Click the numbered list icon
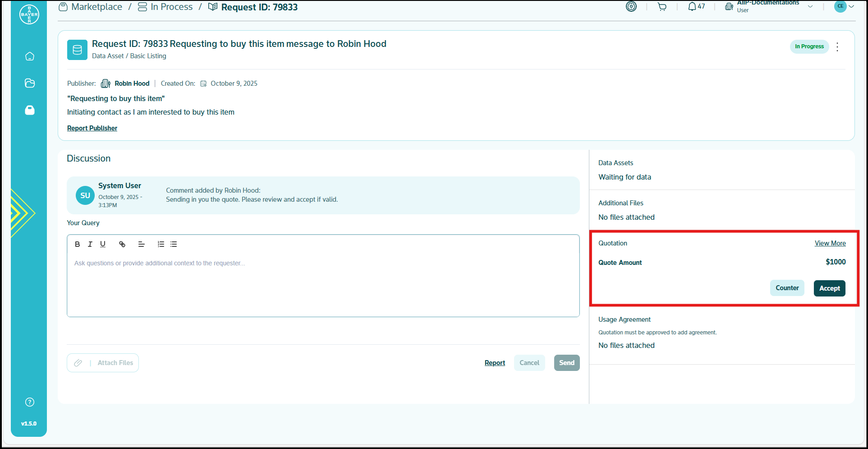868x449 pixels. 161,244
